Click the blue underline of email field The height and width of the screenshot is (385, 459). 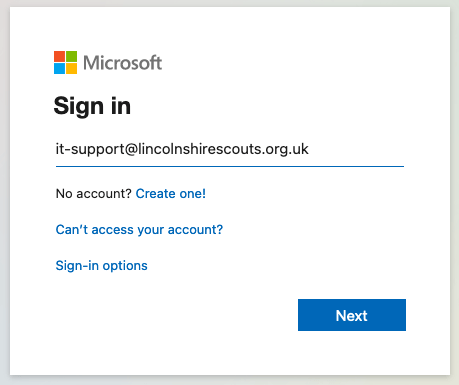(x=230, y=166)
